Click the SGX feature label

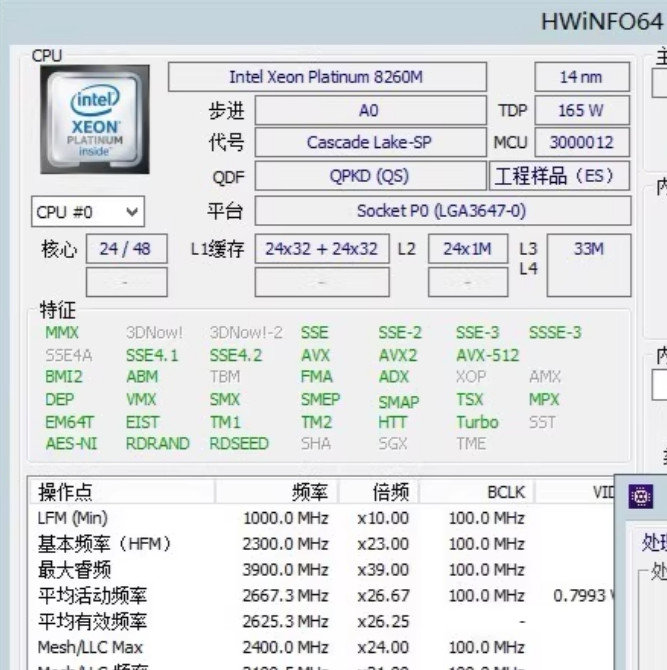coord(393,444)
